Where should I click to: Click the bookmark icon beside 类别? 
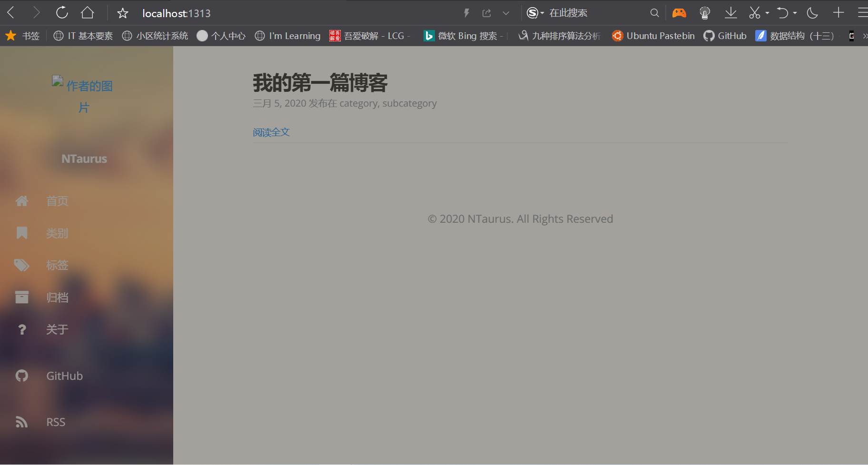[x=22, y=233]
